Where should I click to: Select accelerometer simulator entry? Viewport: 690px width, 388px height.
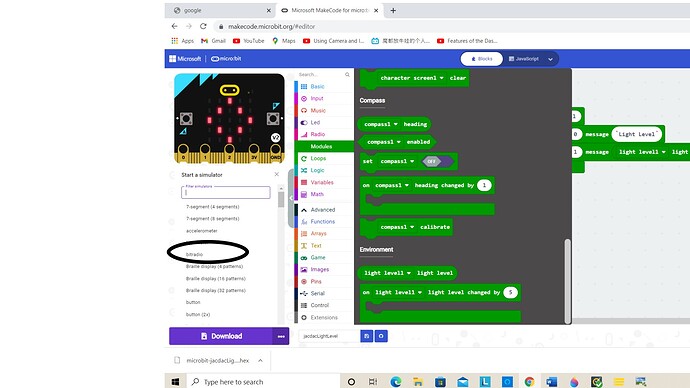(202, 231)
